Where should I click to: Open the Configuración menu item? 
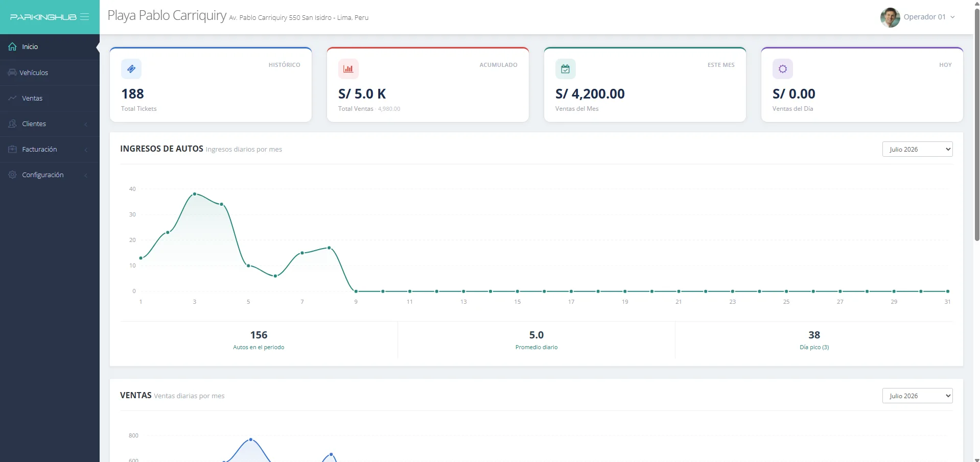(x=50, y=175)
